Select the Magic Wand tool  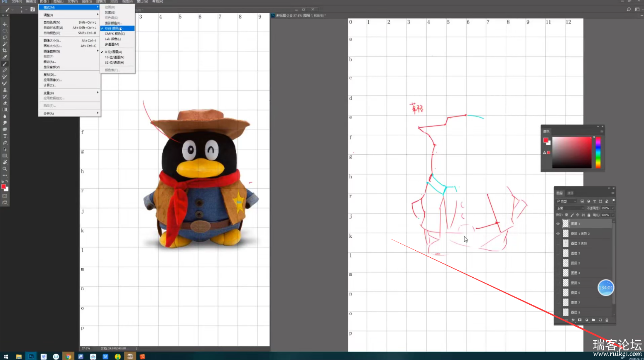pyautogui.click(x=5, y=44)
